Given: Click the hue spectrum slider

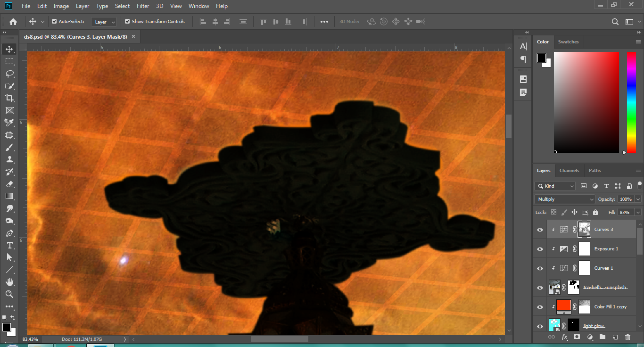Looking at the screenshot, I should [631, 102].
